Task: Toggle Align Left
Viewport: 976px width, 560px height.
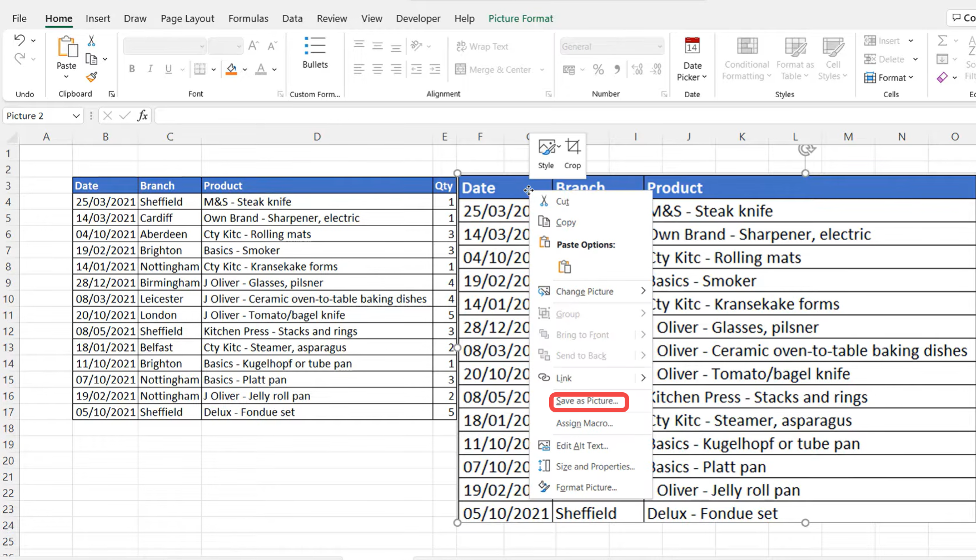Action: 359,69
